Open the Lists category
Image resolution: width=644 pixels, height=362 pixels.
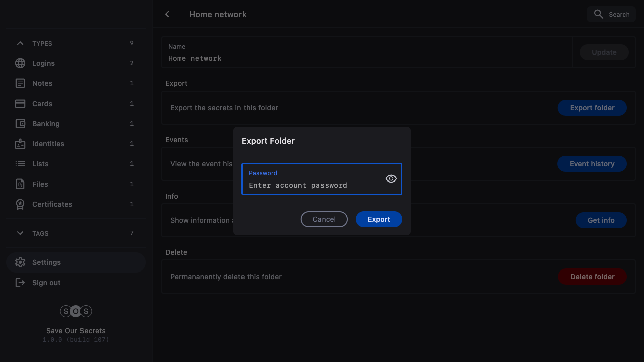pyautogui.click(x=40, y=164)
